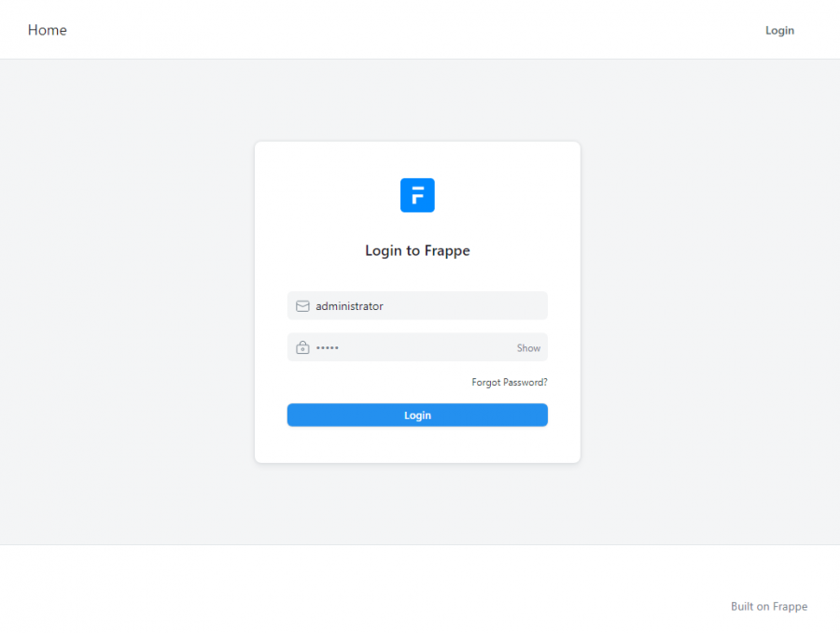
Task: Focus the email field containing administrator
Action: [417, 305]
